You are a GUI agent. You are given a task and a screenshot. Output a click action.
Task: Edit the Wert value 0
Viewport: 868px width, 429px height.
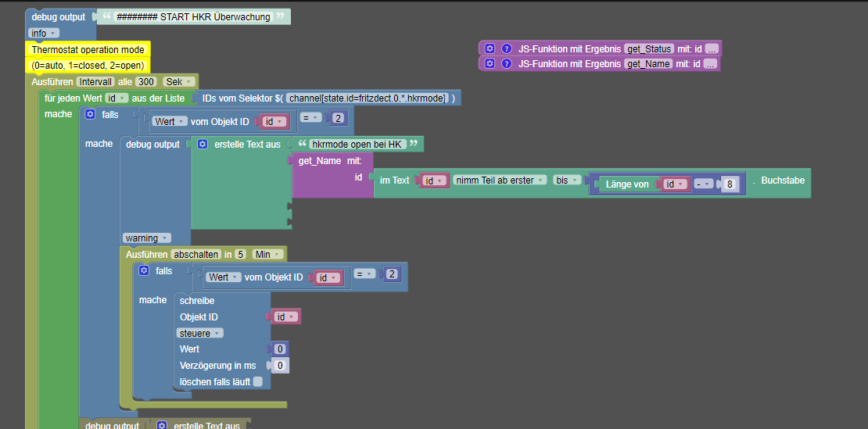pyautogui.click(x=280, y=349)
